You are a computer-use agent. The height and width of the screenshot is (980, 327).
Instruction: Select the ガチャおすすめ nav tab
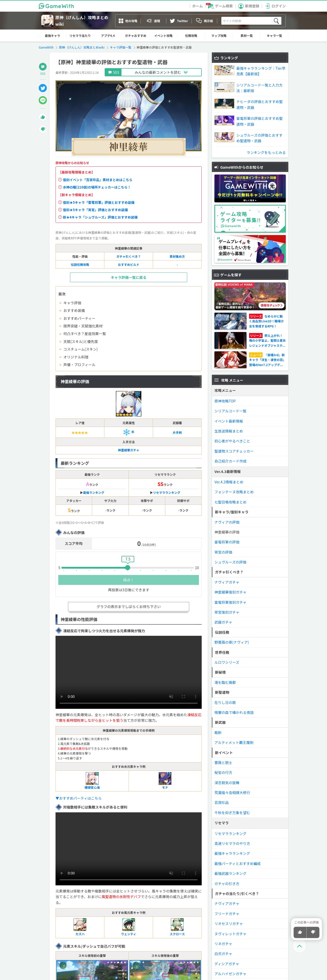point(135,36)
